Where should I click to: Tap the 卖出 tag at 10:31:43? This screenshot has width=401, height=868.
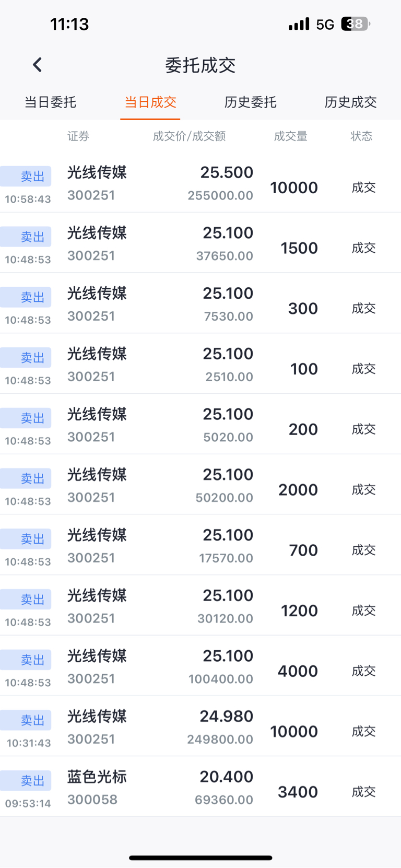click(27, 720)
